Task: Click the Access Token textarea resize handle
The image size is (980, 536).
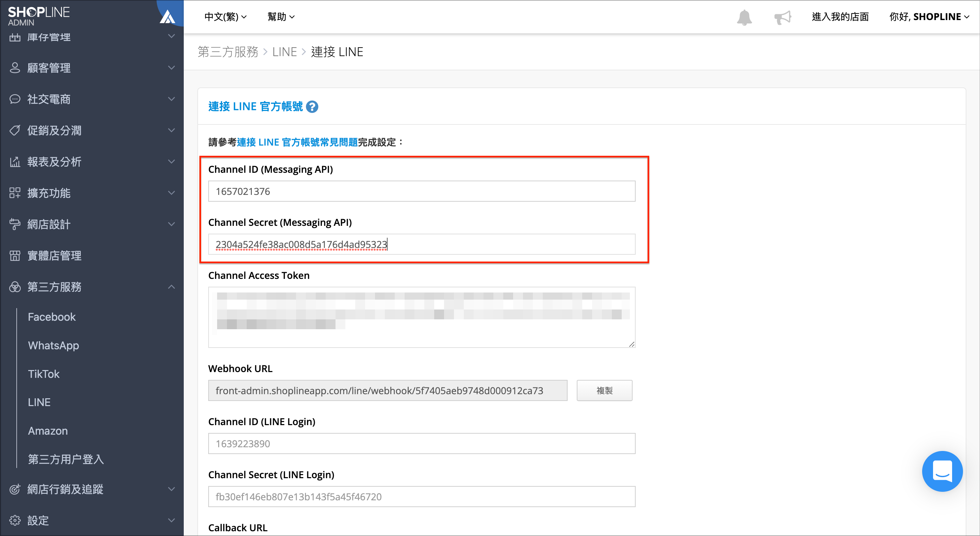Action: (x=632, y=344)
